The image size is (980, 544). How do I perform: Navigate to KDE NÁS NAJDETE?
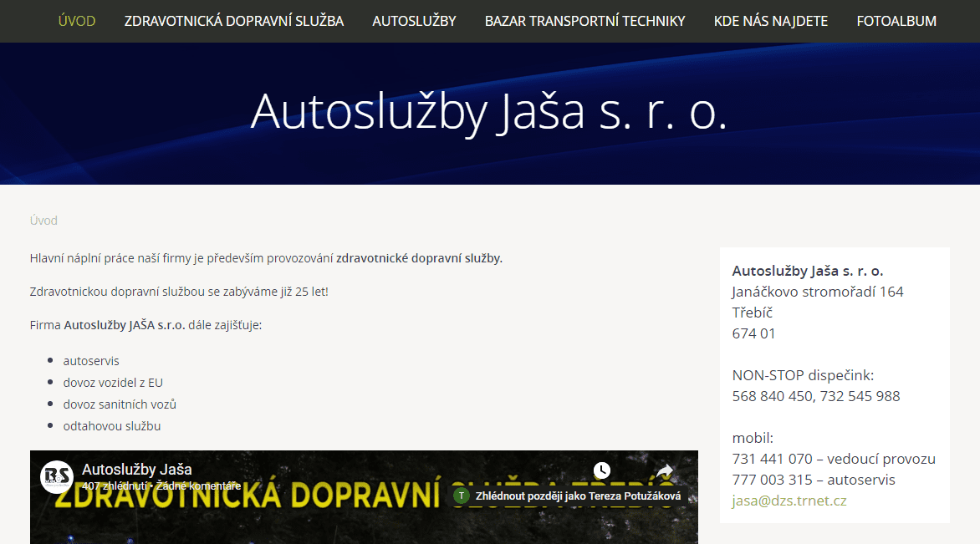pyautogui.click(x=771, y=21)
